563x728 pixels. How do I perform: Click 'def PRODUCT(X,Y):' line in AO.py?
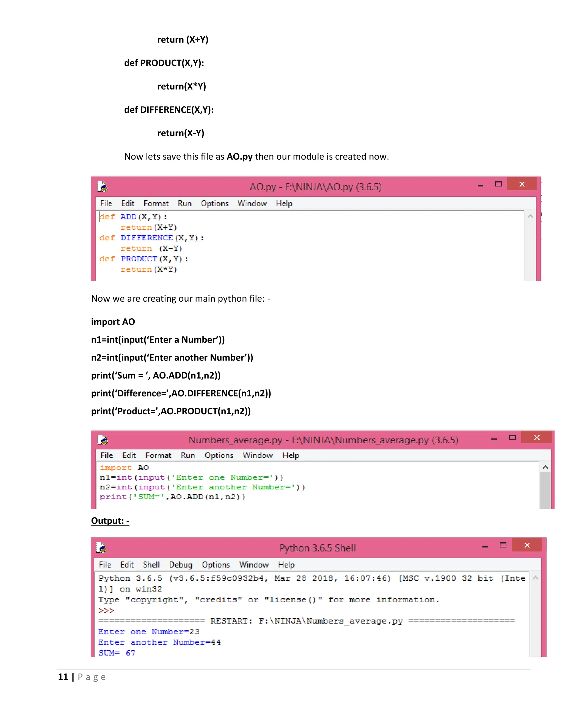(x=144, y=259)
